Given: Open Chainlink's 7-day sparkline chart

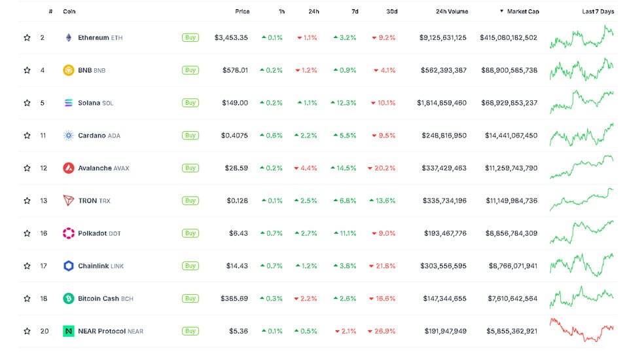Looking at the screenshot, I should (x=582, y=265).
